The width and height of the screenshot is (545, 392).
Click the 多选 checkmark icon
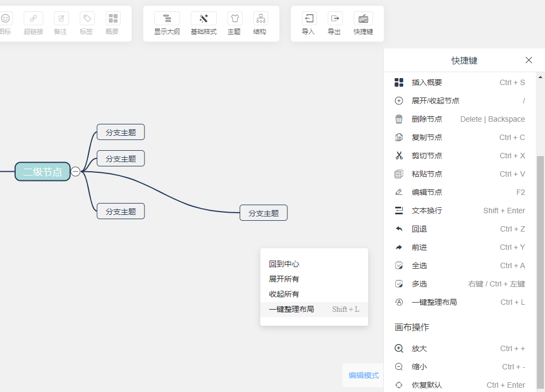point(399,284)
